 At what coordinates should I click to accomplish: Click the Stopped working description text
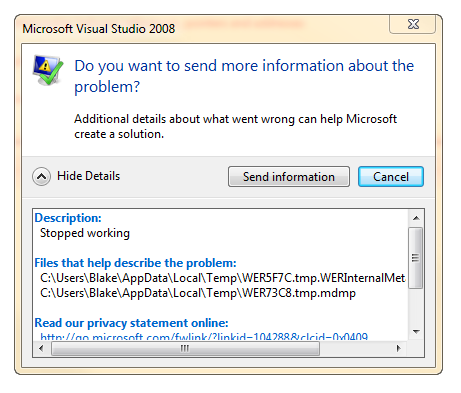tap(85, 233)
